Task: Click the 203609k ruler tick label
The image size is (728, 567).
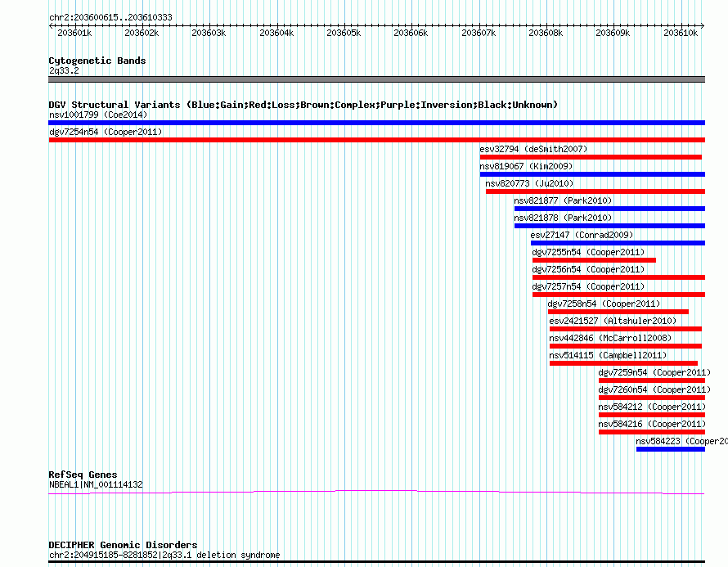Action: (x=613, y=33)
